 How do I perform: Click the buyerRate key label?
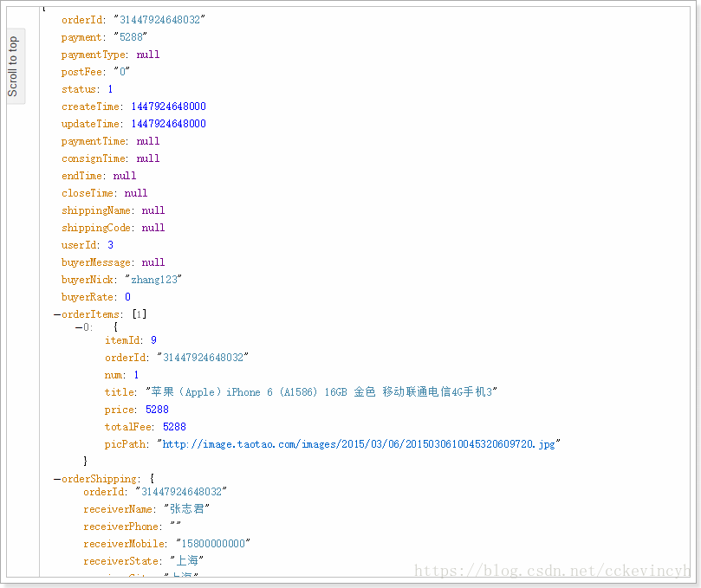(x=88, y=297)
